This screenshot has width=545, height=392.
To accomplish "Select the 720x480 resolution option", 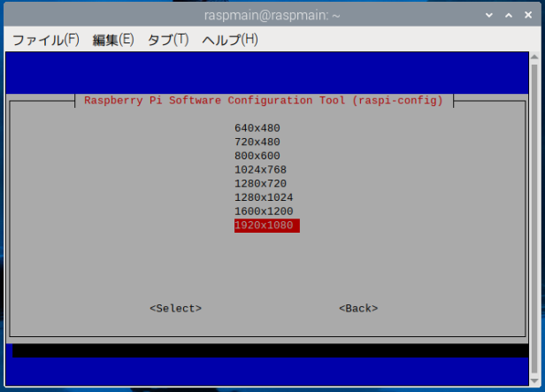I will (x=257, y=142).
